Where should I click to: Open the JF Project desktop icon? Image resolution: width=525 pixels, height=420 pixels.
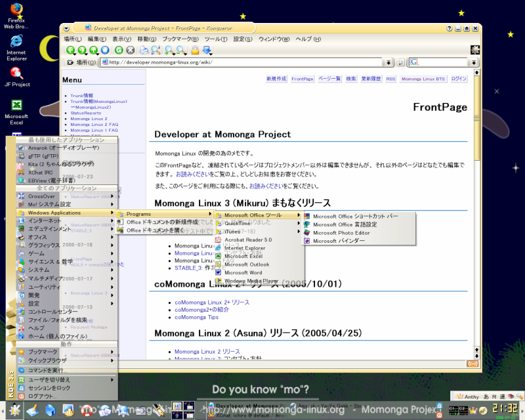[17, 77]
